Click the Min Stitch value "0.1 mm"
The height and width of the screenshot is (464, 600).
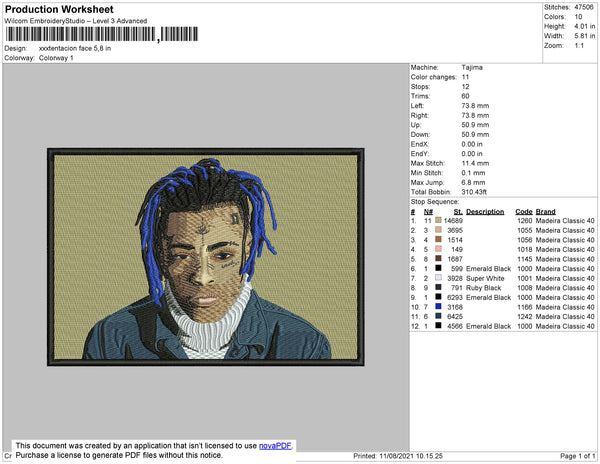coord(473,173)
